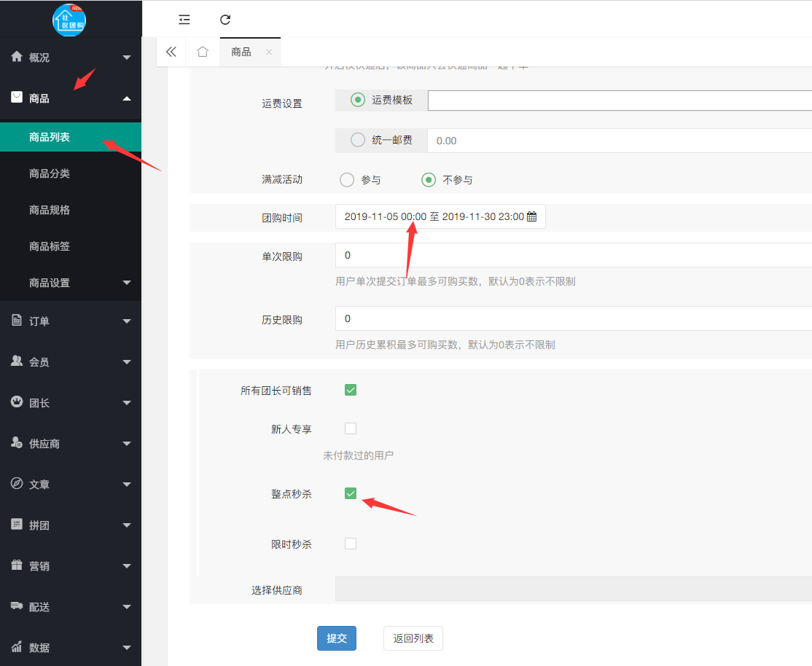This screenshot has height=666, width=812.
Task: Close the 商品 tab with its X icon
Action: point(269,52)
